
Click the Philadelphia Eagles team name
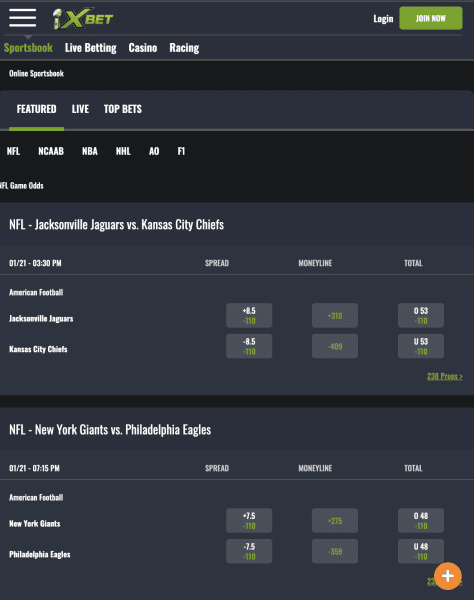[x=40, y=554]
